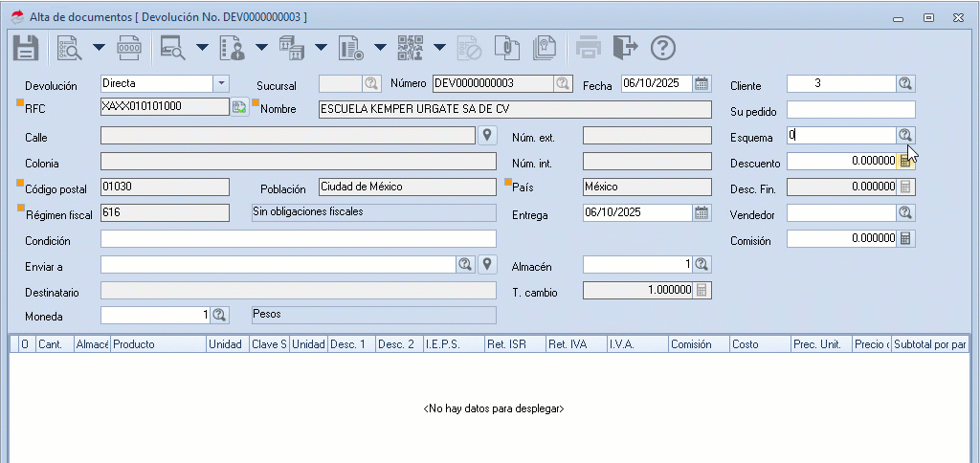Click into the Condición text field

coord(298,238)
